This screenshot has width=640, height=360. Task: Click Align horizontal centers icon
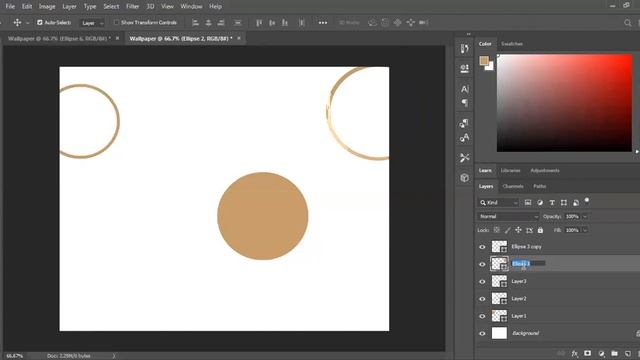coord(208,23)
